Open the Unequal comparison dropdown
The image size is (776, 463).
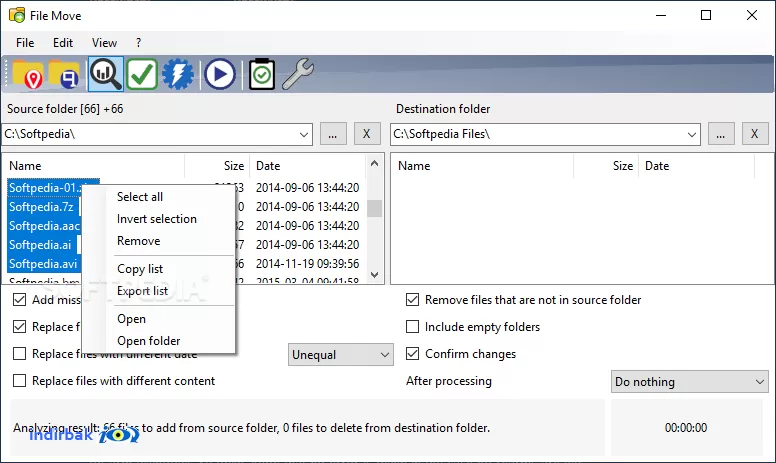pyautogui.click(x=340, y=355)
